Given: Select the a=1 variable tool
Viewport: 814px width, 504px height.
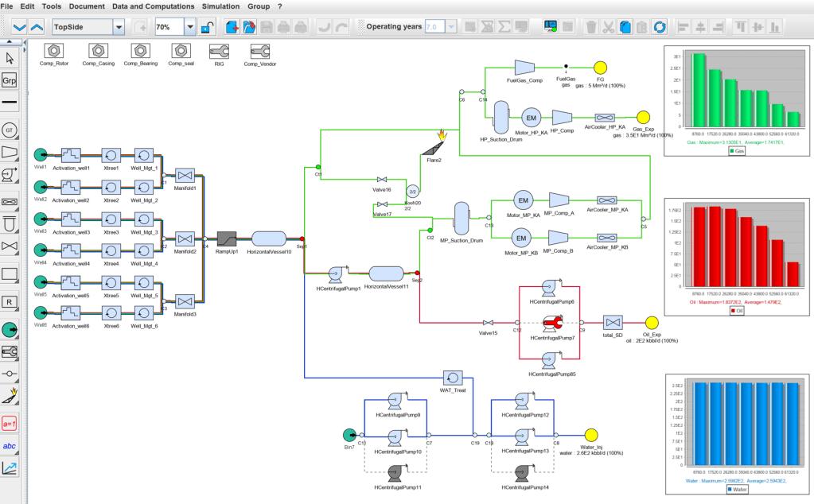Looking at the screenshot, I should 10,422.
